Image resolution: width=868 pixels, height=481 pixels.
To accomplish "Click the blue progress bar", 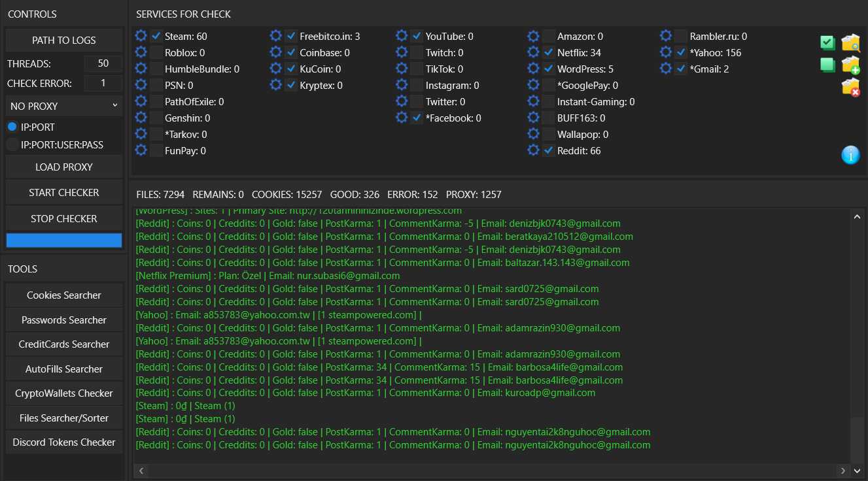I will tap(64, 241).
